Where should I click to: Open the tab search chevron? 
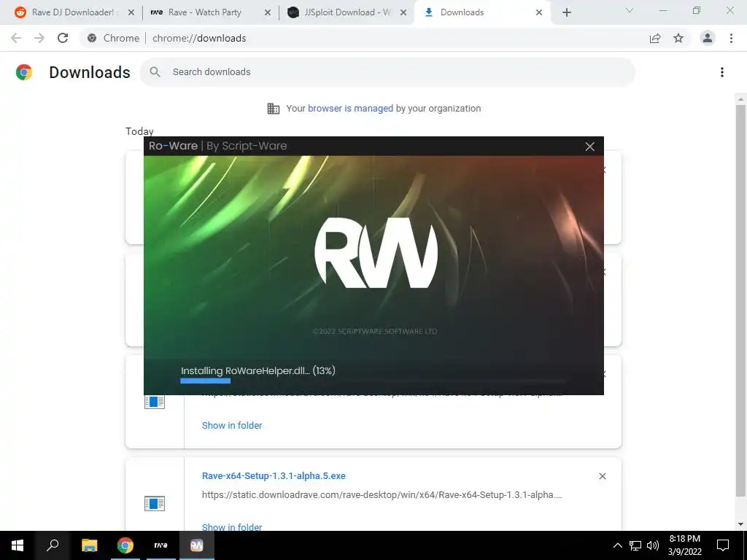click(630, 10)
